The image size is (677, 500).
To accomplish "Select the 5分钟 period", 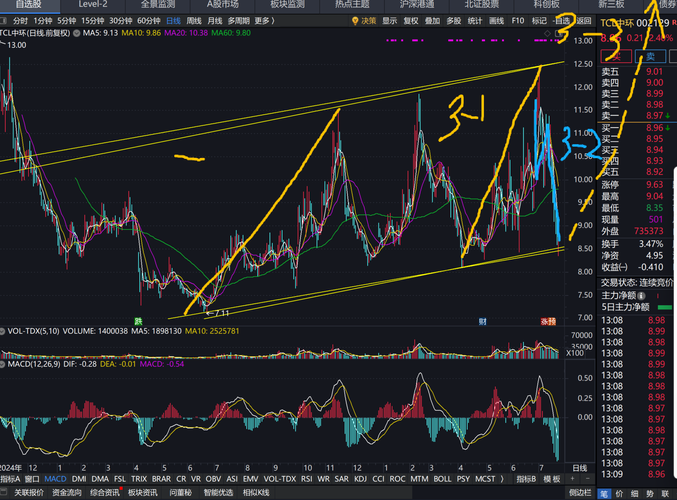I will (66, 21).
